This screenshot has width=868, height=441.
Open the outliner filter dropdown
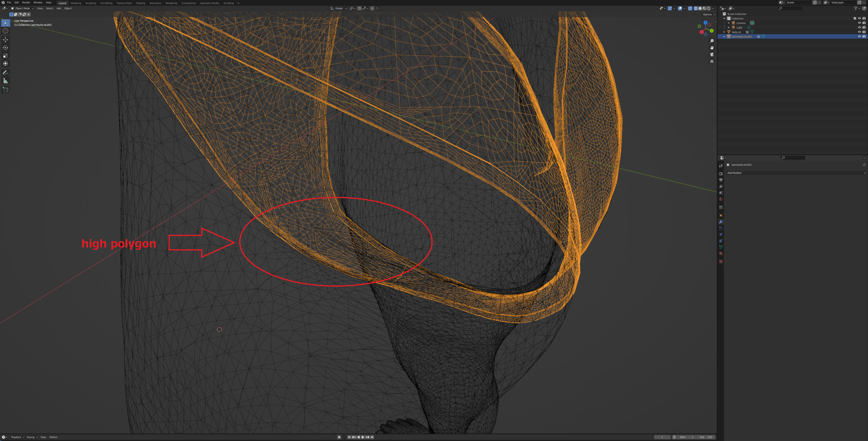point(857,8)
